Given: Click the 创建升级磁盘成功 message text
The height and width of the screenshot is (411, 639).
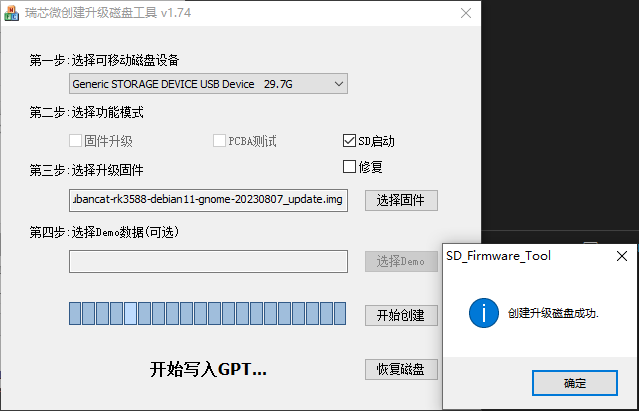Looking at the screenshot, I should coord(553,313).
